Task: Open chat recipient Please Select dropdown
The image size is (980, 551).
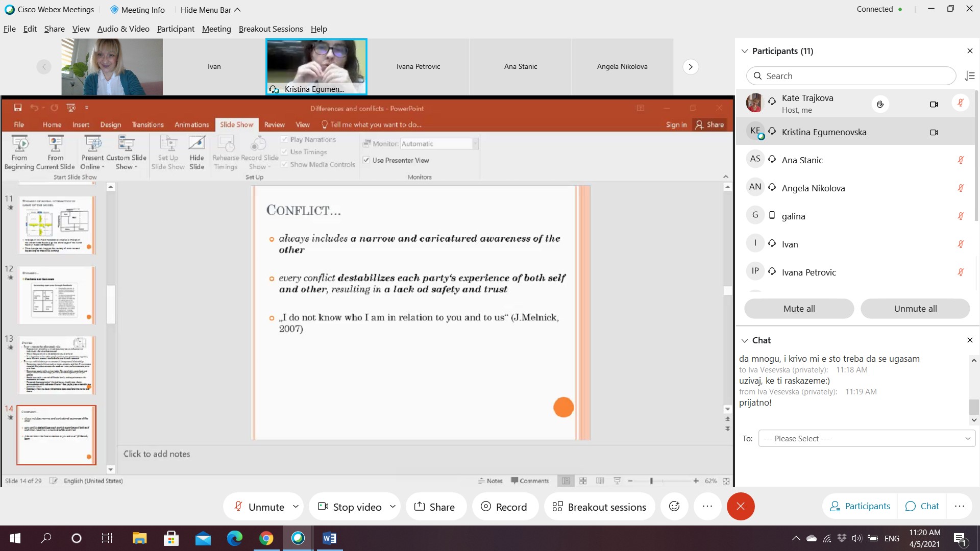Action: coord(867,439)
